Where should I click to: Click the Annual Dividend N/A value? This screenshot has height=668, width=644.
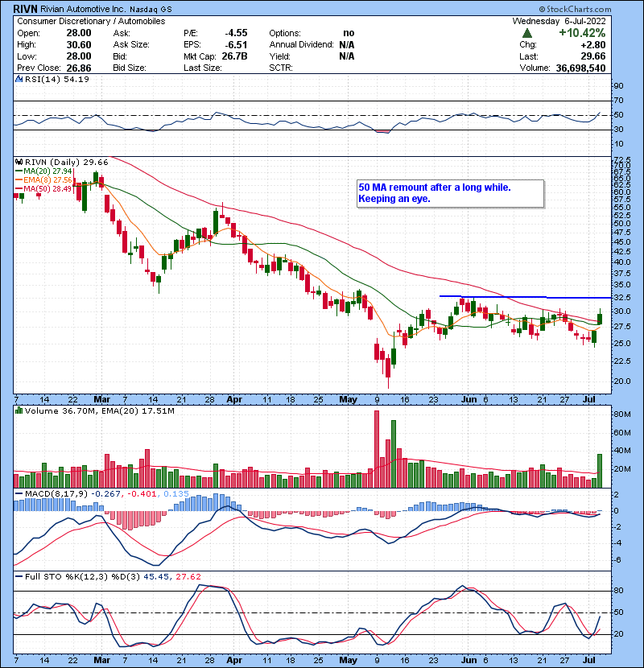346,45
